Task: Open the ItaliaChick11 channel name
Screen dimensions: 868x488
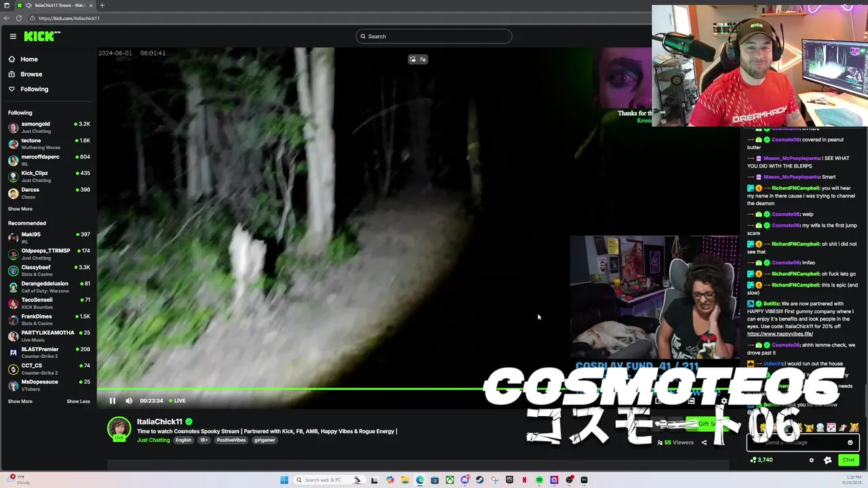Action: click(159, 422)
